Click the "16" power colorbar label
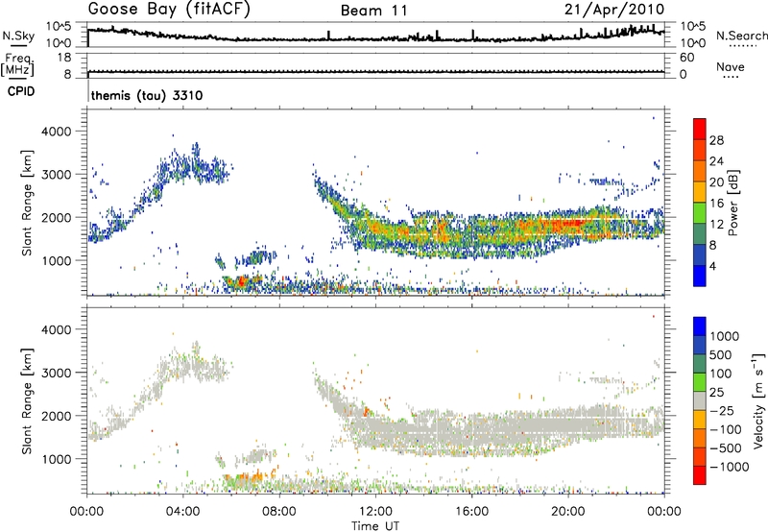The image size is (768, 532). pyautogui.click(x=716, y=204)
